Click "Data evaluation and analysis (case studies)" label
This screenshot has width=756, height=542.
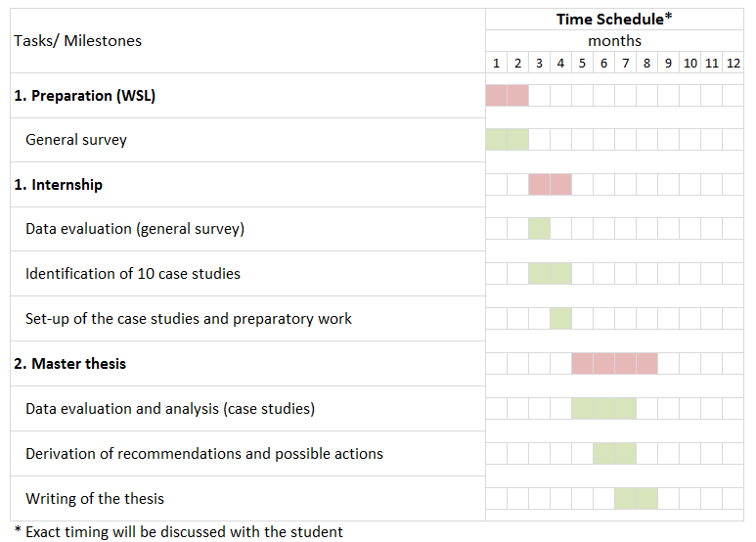[x=170, y=409]
